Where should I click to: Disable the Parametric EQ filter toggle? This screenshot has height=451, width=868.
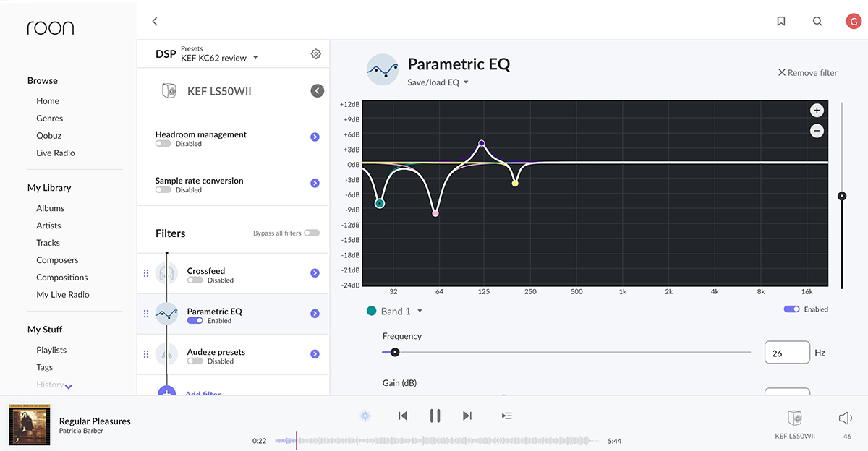click(x=195, y=321)
